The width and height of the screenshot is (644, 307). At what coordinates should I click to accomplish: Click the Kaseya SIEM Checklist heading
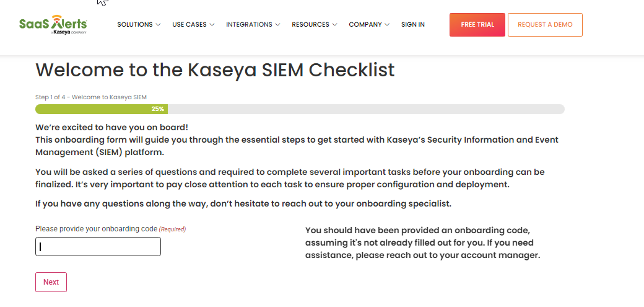pos(215,70)
